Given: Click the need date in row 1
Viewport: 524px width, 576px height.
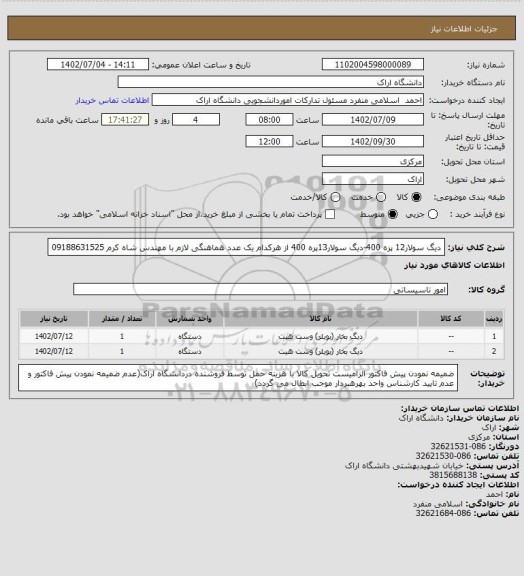Looking at the screenshot, I should pos(54,336).
